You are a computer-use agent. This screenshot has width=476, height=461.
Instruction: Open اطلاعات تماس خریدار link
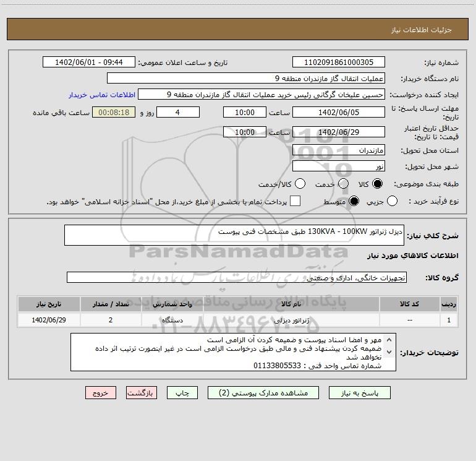pyautogui.click(x=102, y=95)
